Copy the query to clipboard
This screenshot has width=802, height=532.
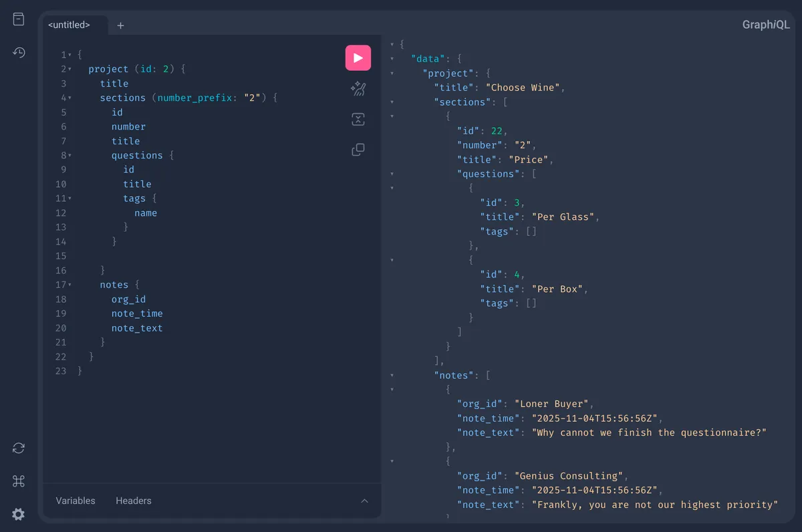[358, 149]
